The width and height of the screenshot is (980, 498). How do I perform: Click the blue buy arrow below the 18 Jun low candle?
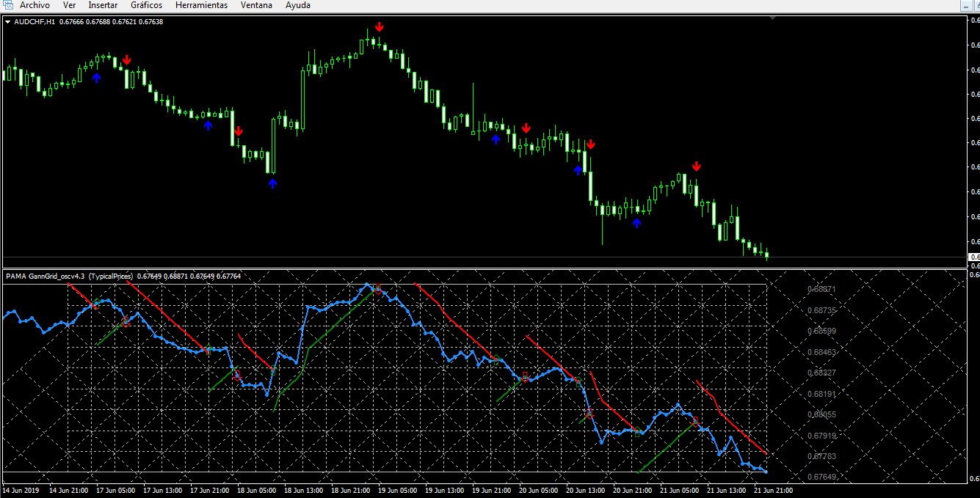[x=273, y=183]
